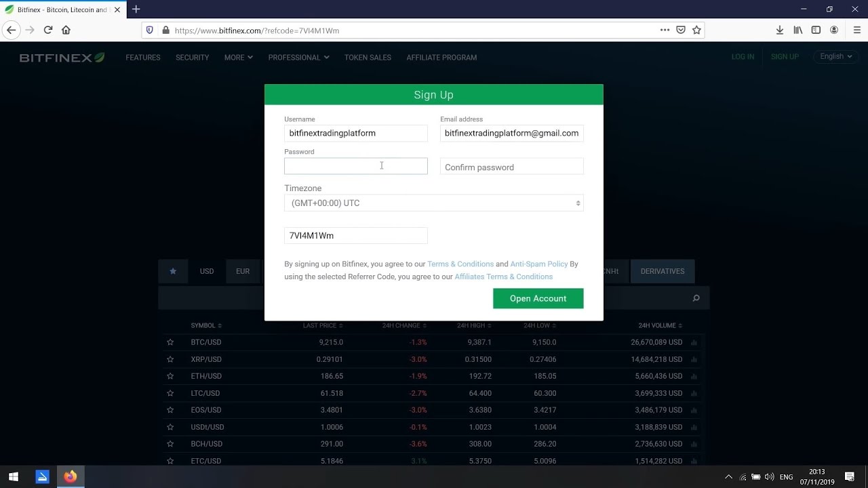This screenshot has height=488, width=868.
Task: Open the Firefox library icon
Action: (x=798, y=30)
